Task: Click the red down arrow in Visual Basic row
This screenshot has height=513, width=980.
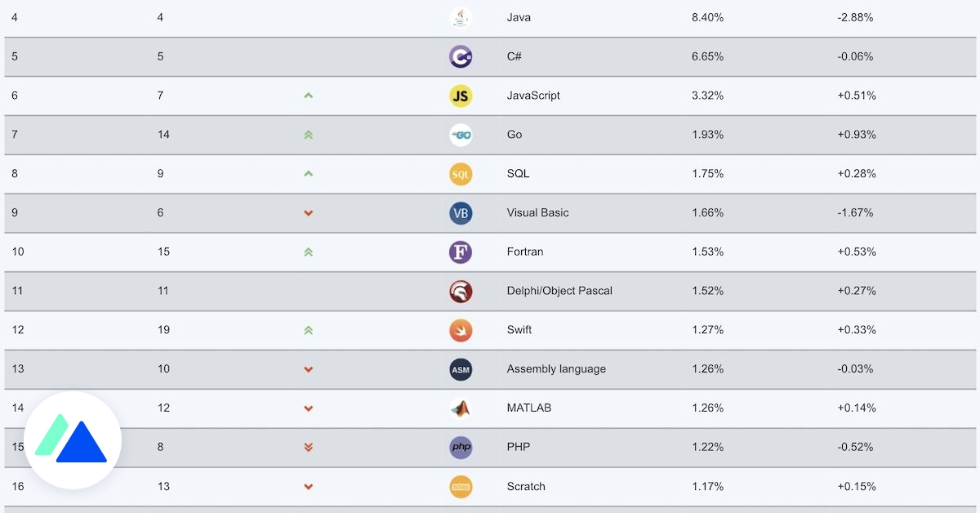Action: pyautogui.click(x=308, y=213)
